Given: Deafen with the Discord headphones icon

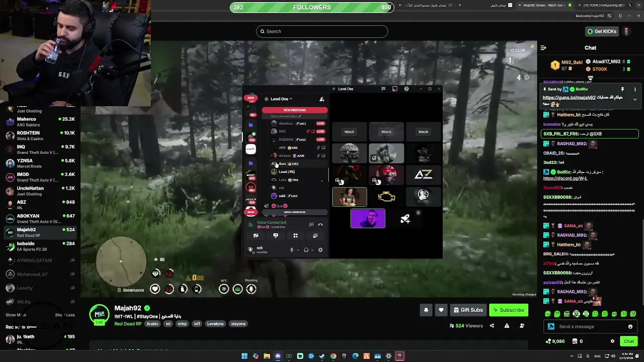Looking at the screenshot, I should pyautogui.click(x=306, y=250).
